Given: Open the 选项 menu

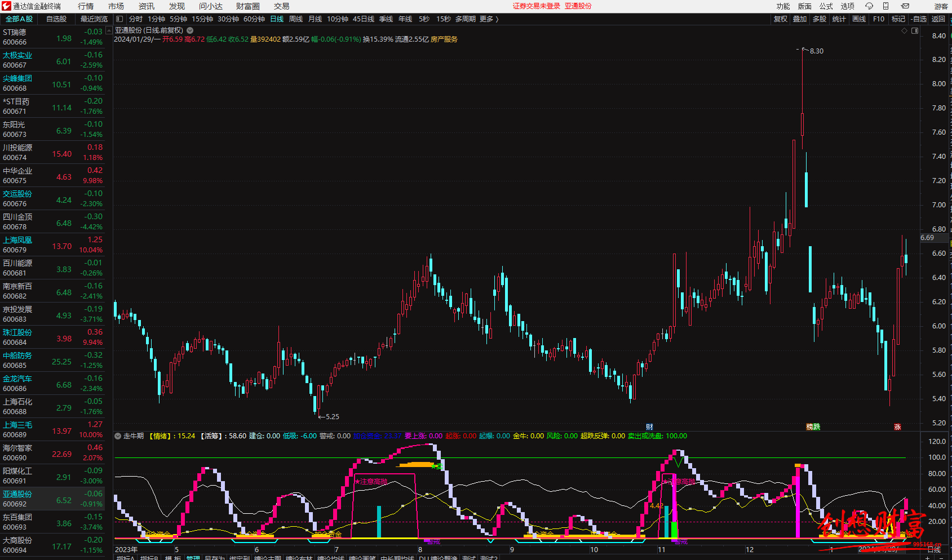Looking at the screenshot, I should (848, 6).
